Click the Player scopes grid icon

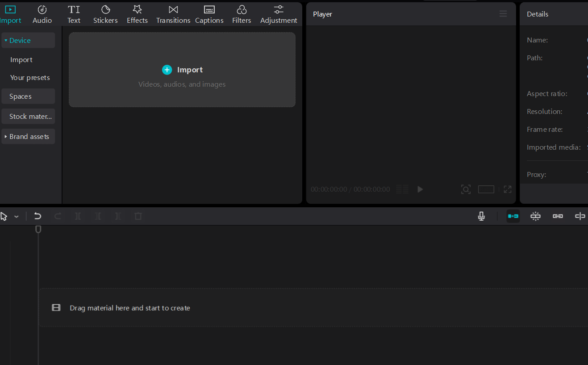[402, 189]
